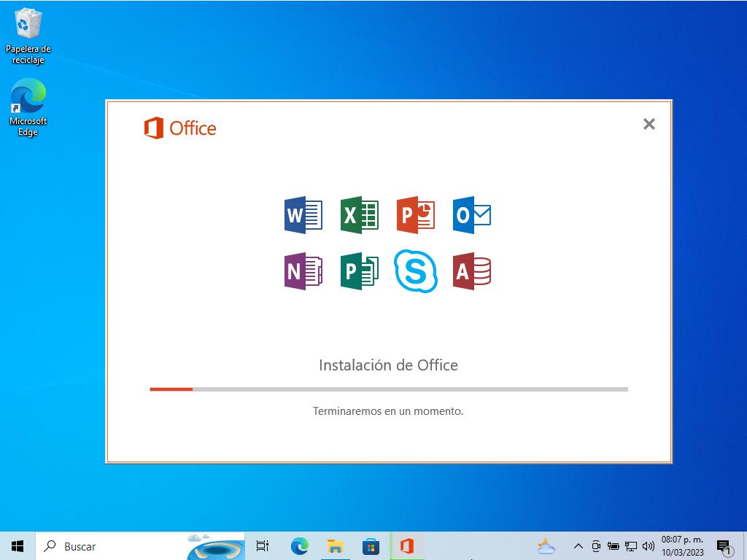Viewport: 747px width, 560px height.
Task: Click the Office logo in the installer header
Action: [x=180, y=128]
